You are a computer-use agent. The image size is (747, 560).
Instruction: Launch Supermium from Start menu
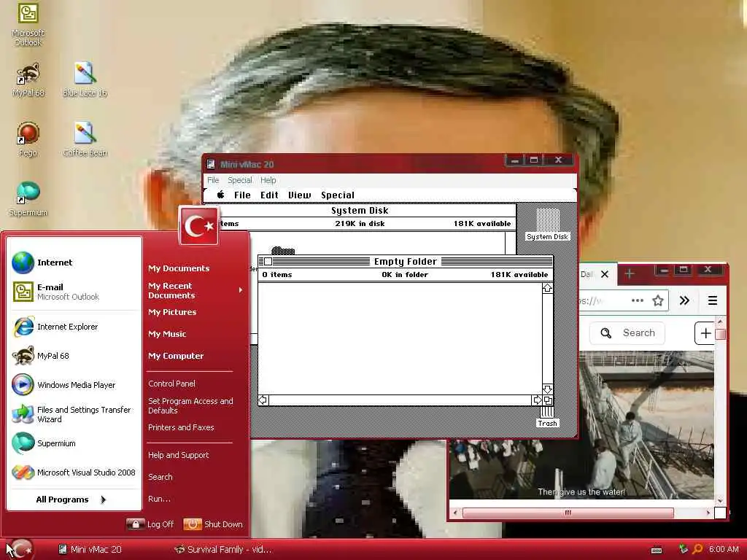click(x=75, y=443)
